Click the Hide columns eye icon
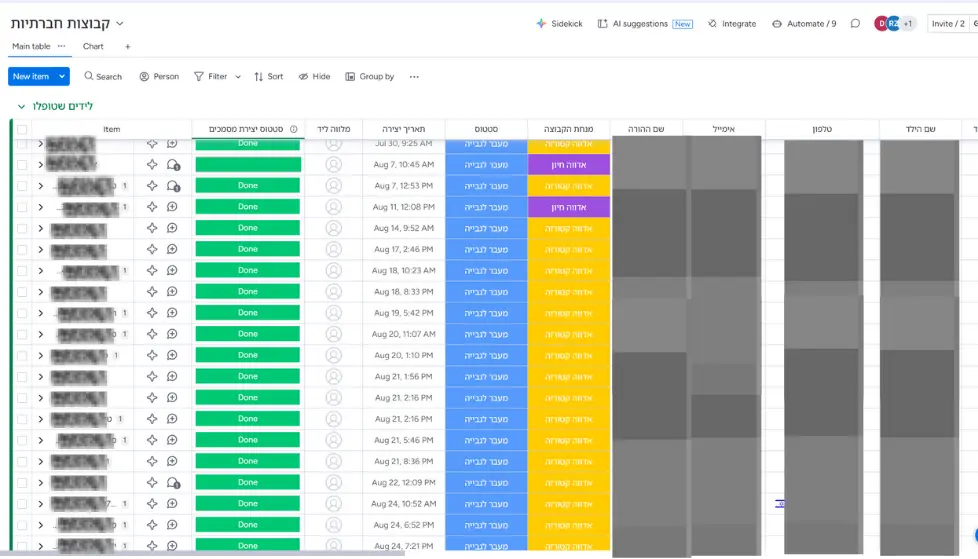Image resolution: width=978 pixels, height=559 pixels. 303,77
